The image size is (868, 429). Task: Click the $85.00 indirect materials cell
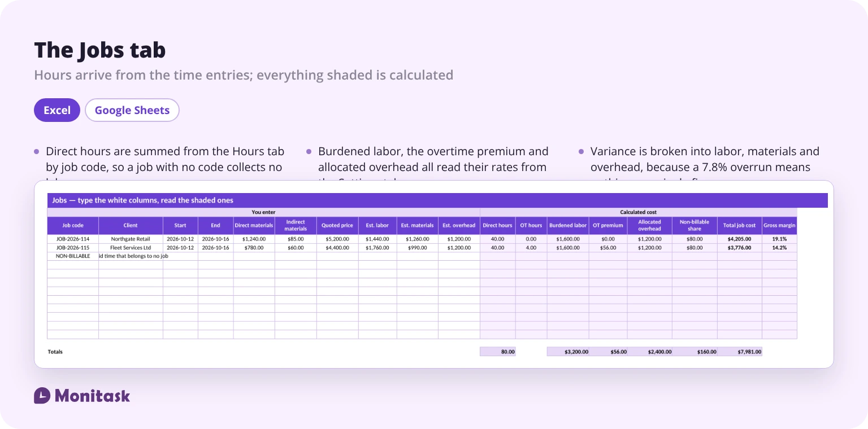coord(296,239)
